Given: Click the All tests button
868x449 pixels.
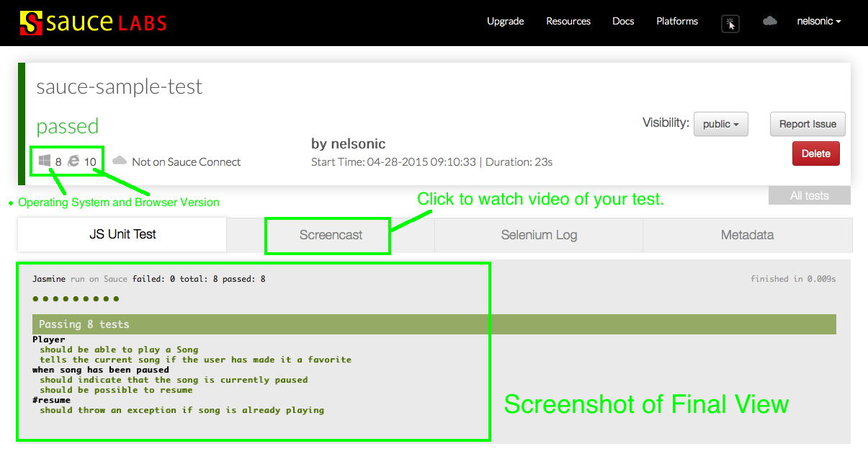Looking at the screenshot, I should (x=810, y=196).
